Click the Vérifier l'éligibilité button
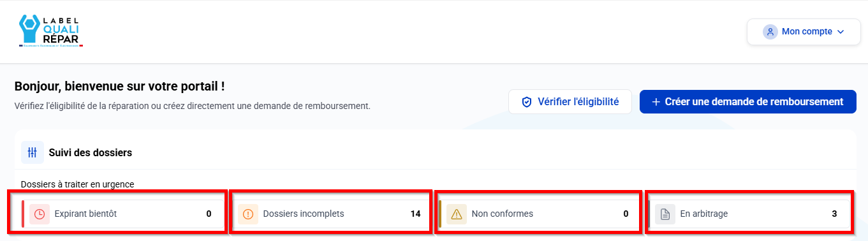 click(x=570, y=101)
